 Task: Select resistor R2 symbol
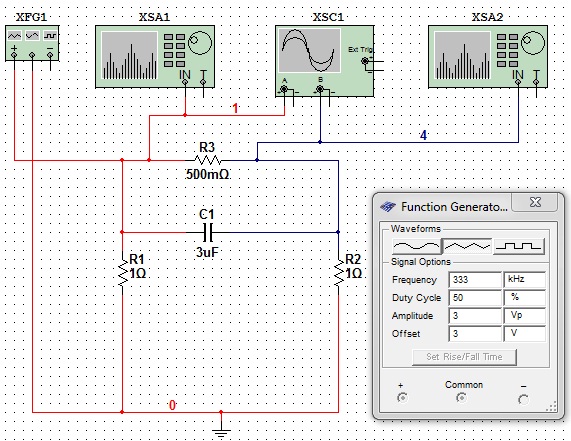tap(339, 272)
